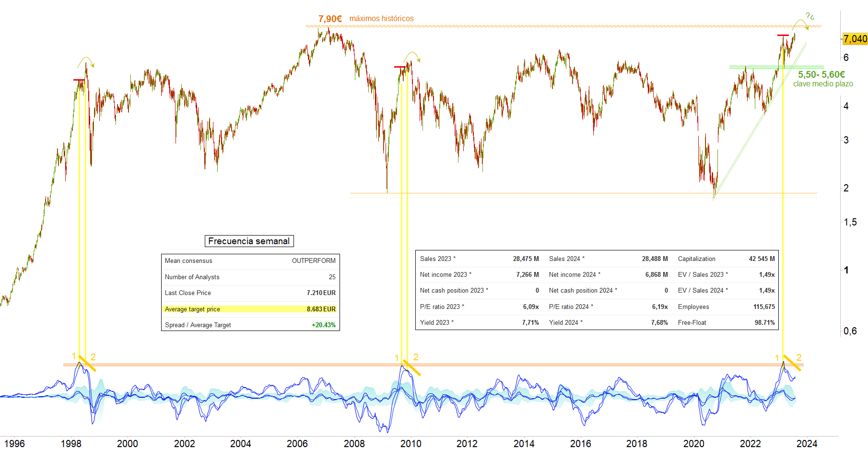The height and width of the screenshot is (450, 868).
Task: Select the 'máximos históricos' annotation text
Action: tap(381, 19)
